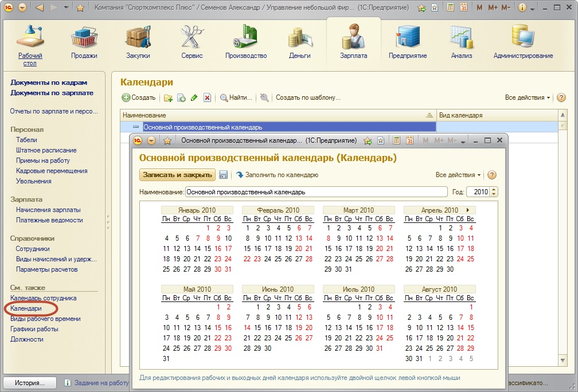
Task: Expand Все действия dropdown in Календари list
Action: tap(528, 98)
